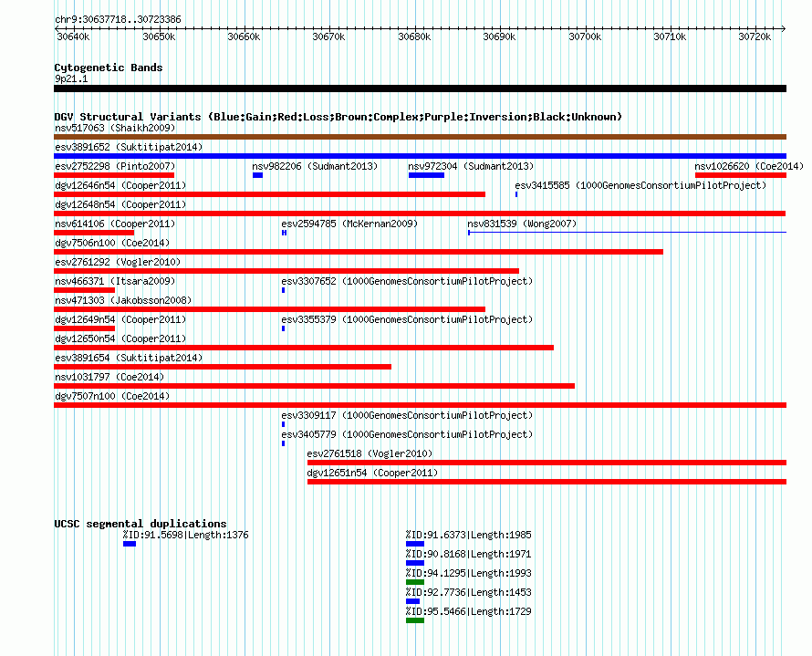Click the 9p21.1 band label
Viewport: 812px width, 656px height.
point(71,78)
